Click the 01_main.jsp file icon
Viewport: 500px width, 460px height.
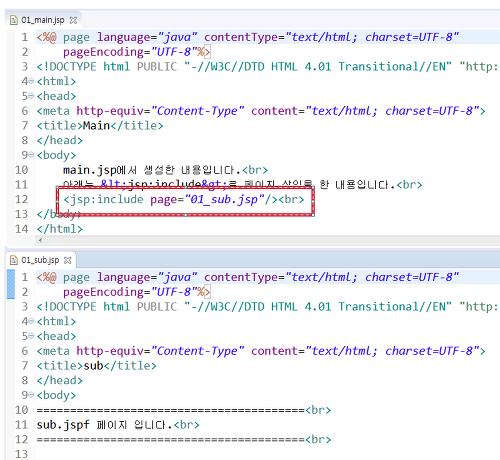pos(14,20)
